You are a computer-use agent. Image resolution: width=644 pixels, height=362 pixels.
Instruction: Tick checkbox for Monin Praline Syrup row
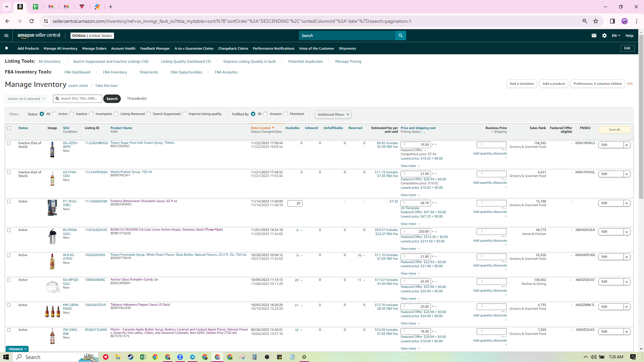click(9, 172)
